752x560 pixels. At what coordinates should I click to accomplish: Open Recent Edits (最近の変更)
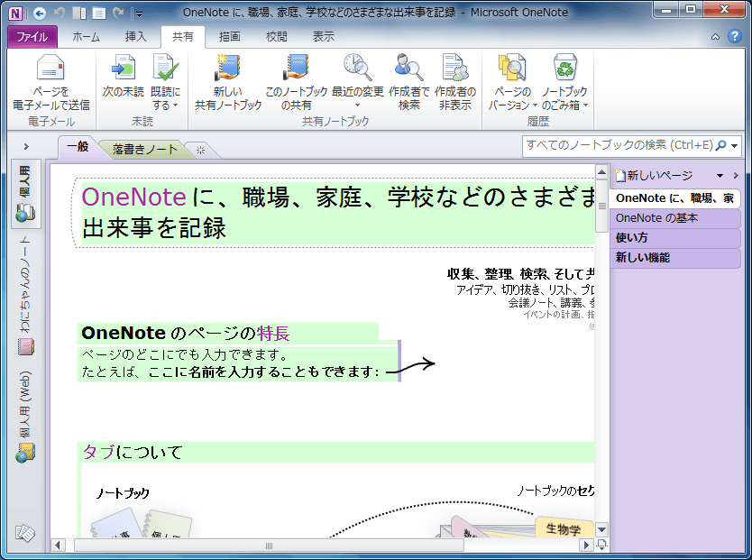(x=358, y=82)
